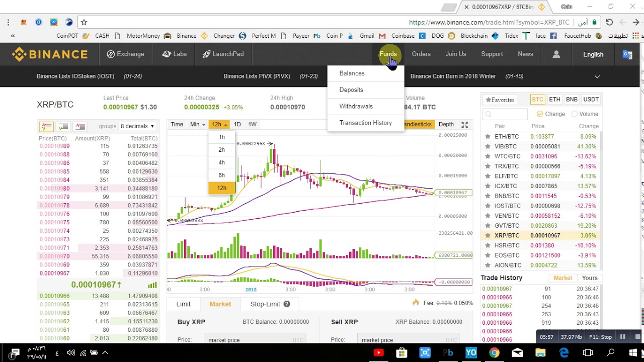This screenshot has height=362, width=644.
Task: Filter pairs by Favorites
Action: [x=499, y=100]
